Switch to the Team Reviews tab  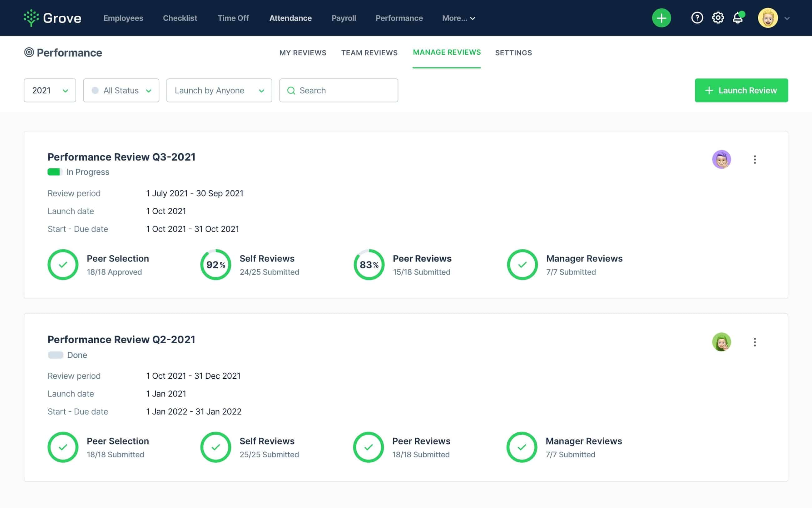click(369, 53)
